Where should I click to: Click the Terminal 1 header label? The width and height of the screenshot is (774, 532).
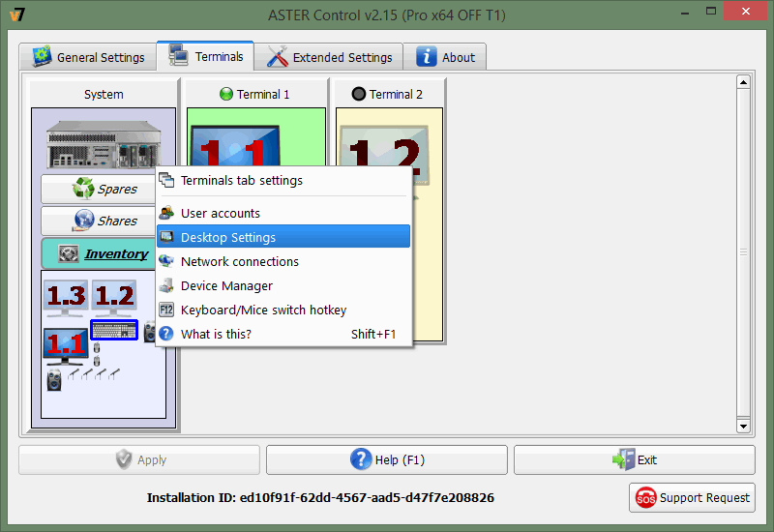point(262,94)
